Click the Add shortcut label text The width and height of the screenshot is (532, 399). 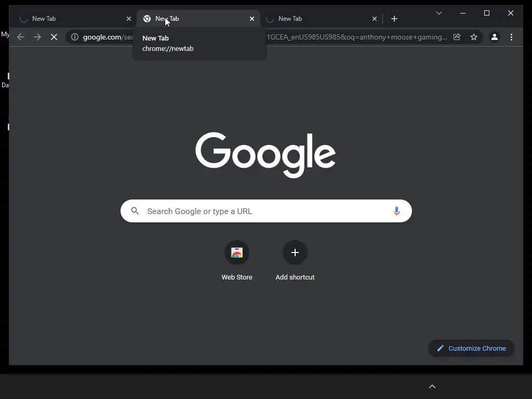(x=295, y=277)
